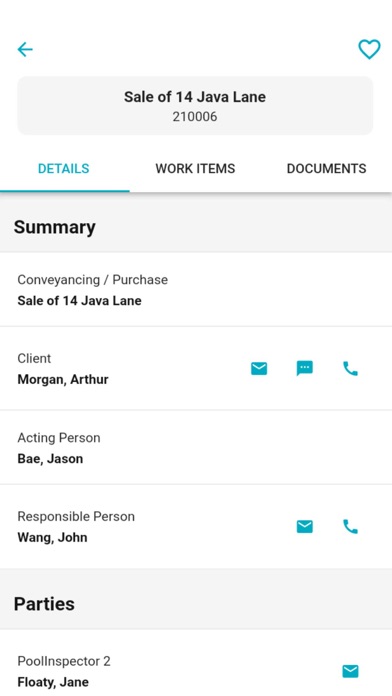Email pool inspector Jane Floaty

point(350,671)
